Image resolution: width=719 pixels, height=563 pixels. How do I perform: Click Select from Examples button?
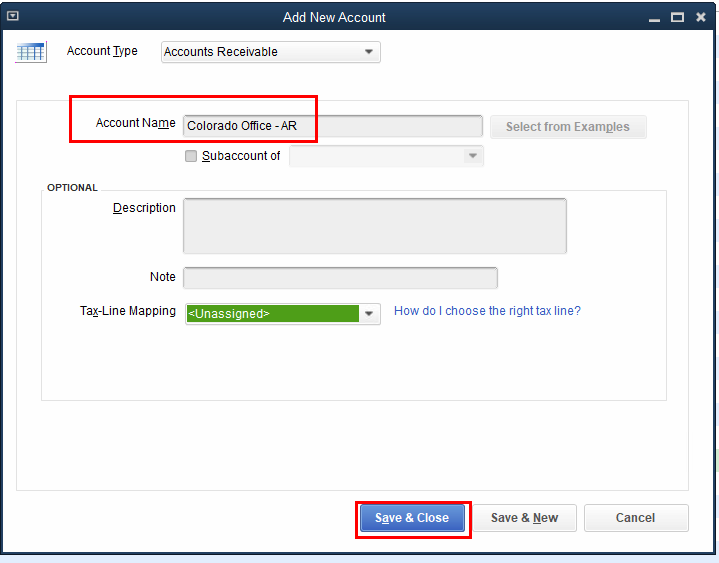point(568,127)
